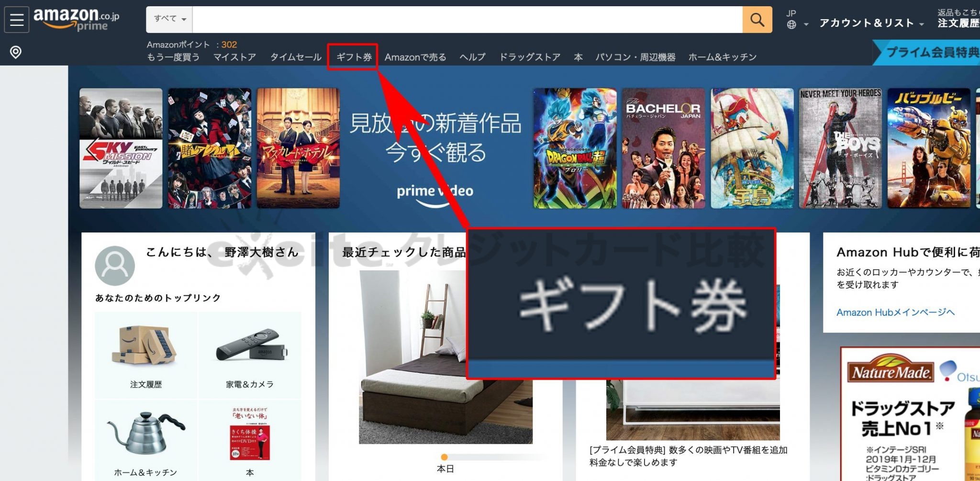Expand the アカウント&リスト dropdown menu
Image resolution: width=980 pixels, height=481 pixels.
(871, 23)
